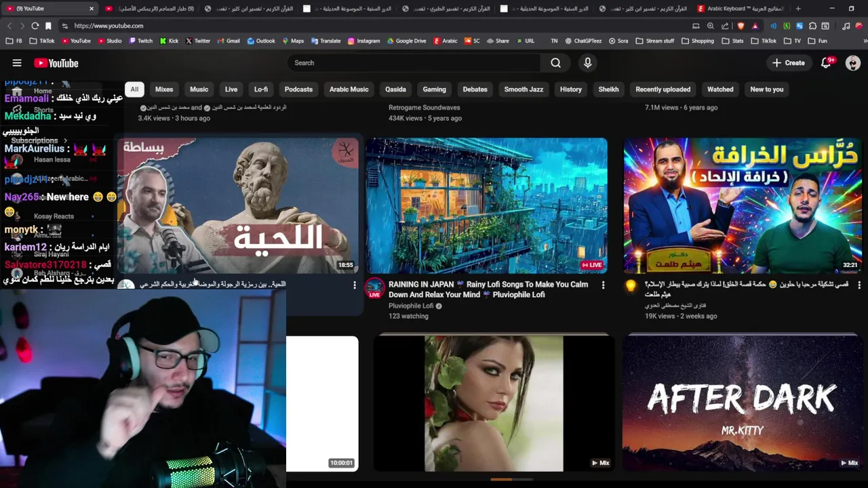Select the Debates filter chip
Viewport: 868px width, 488px height.
coord(475,89)
